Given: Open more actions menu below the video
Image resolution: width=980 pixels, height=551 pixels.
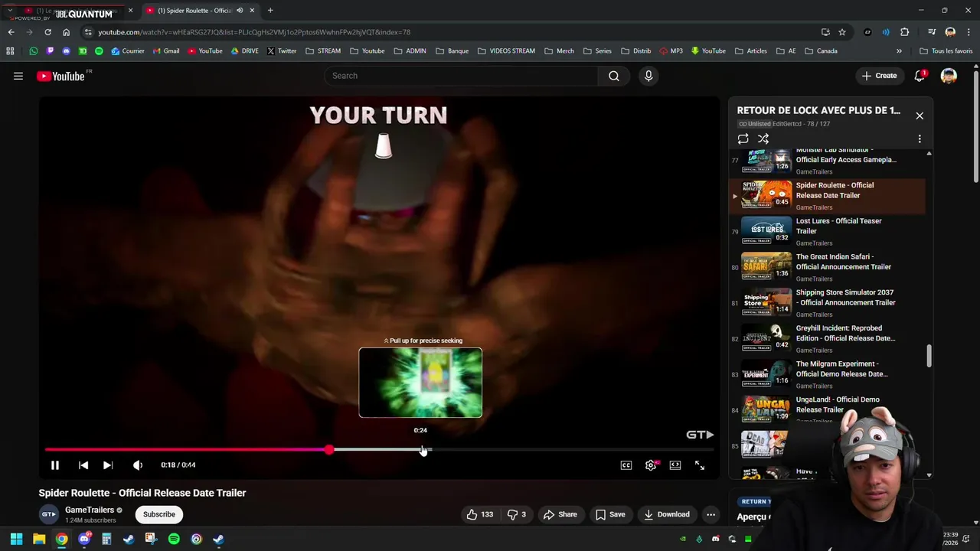Looking at the screenshot, I should [x=710, y=514].
